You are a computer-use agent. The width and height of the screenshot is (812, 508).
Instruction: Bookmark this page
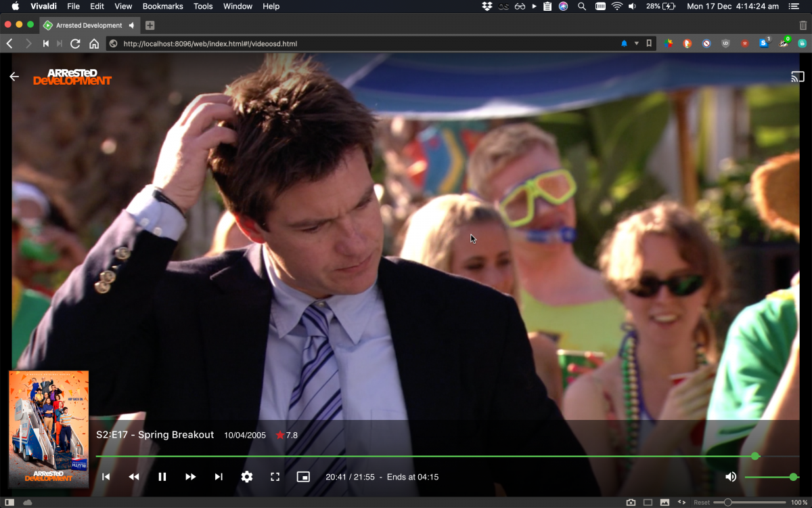click(649, 43)
